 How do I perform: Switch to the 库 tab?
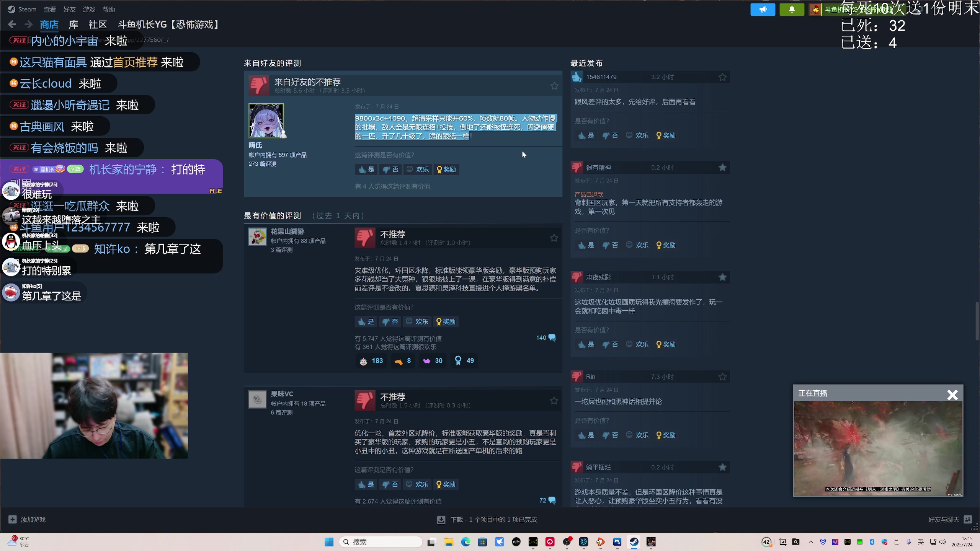point(73,24)
